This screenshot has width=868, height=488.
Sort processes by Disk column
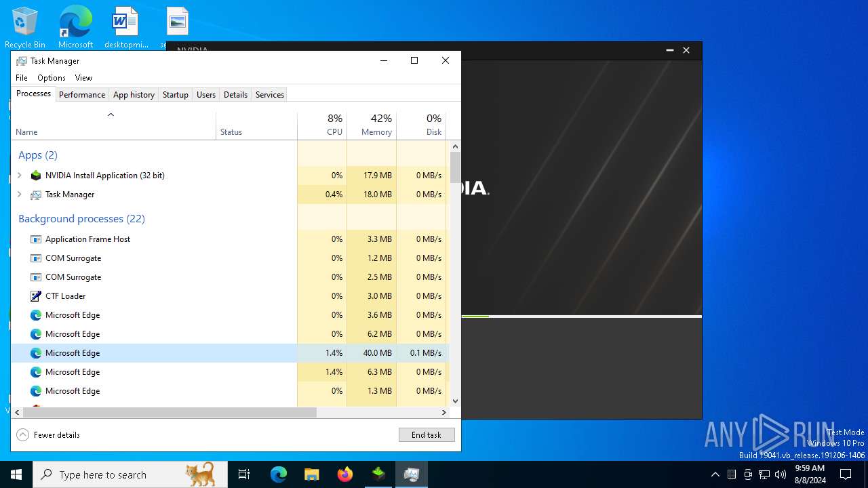[421, 125]
